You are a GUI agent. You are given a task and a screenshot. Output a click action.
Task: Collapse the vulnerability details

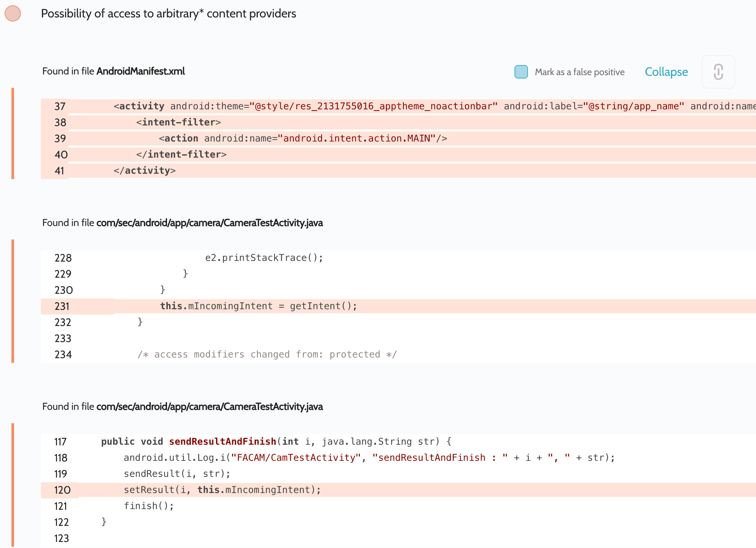[x=666, y=72]
